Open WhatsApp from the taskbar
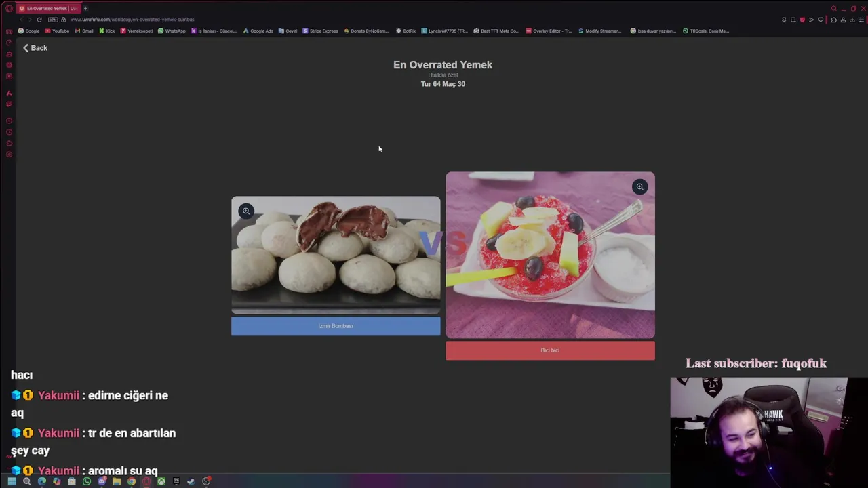 [87, 481]
